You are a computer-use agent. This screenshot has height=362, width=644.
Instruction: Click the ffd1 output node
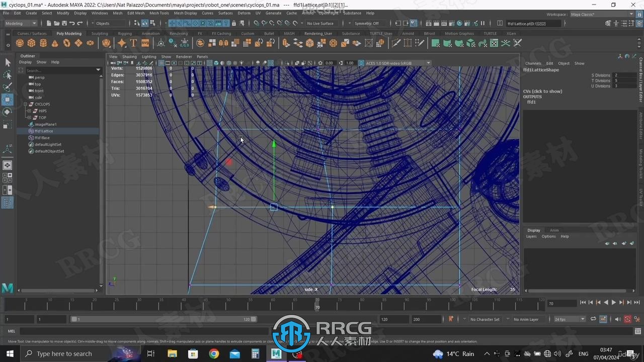[x=531, y=102]
